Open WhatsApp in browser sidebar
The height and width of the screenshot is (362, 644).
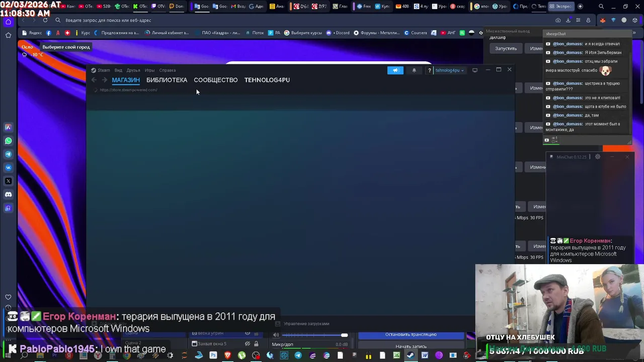point(8,141)
